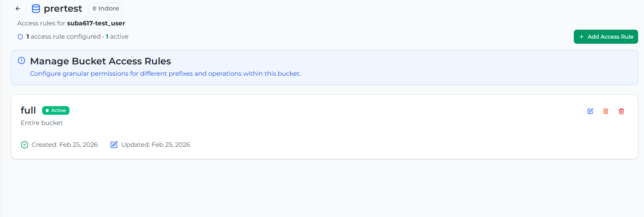Click the Manage Bucket Access Rules heading
Image resolution: width=644 pixels, height=217 pixels.
[x=100, y=61]
